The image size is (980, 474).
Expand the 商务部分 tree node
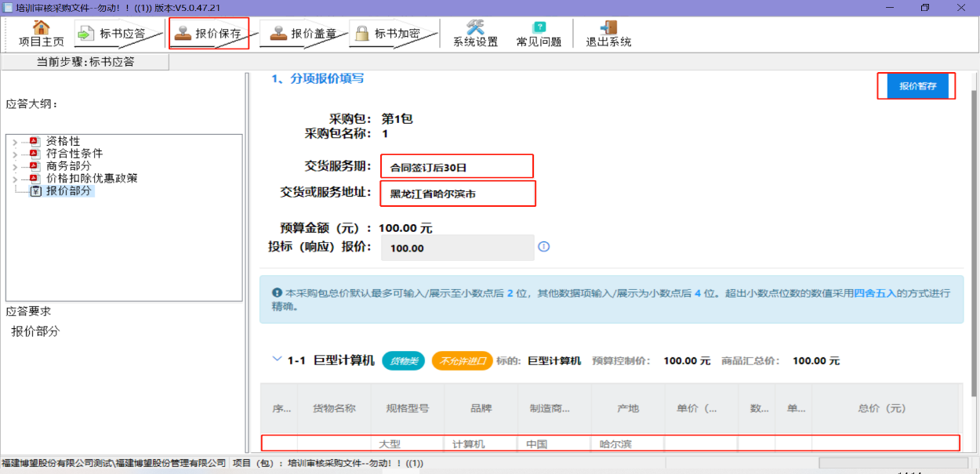pos(15,167)
